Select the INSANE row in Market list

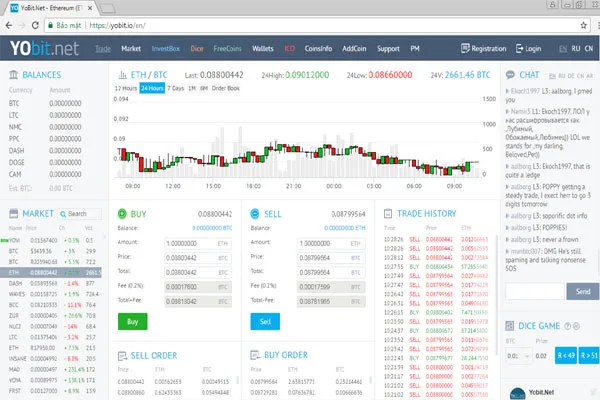click(x=51, y=359)
